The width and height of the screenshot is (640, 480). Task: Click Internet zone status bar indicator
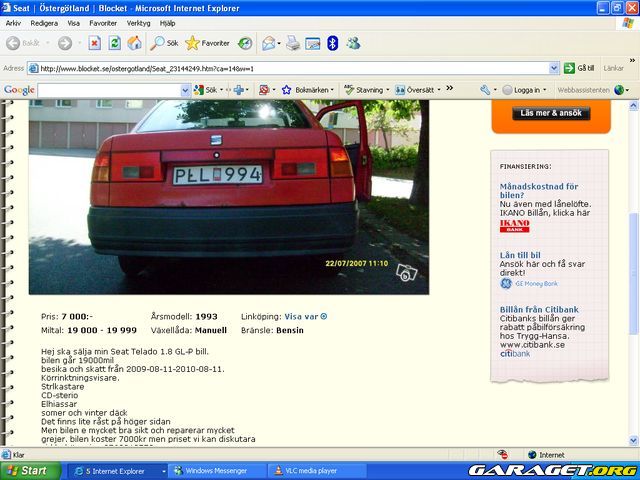pyautogui.click(x=546, y=455)
